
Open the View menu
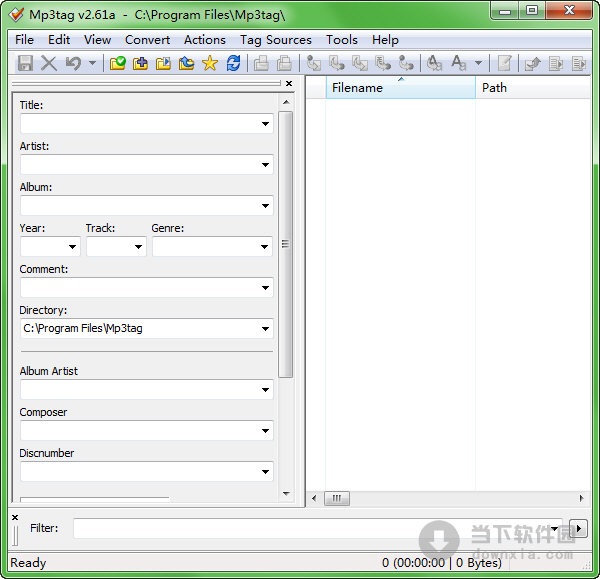tap(98, 40)
